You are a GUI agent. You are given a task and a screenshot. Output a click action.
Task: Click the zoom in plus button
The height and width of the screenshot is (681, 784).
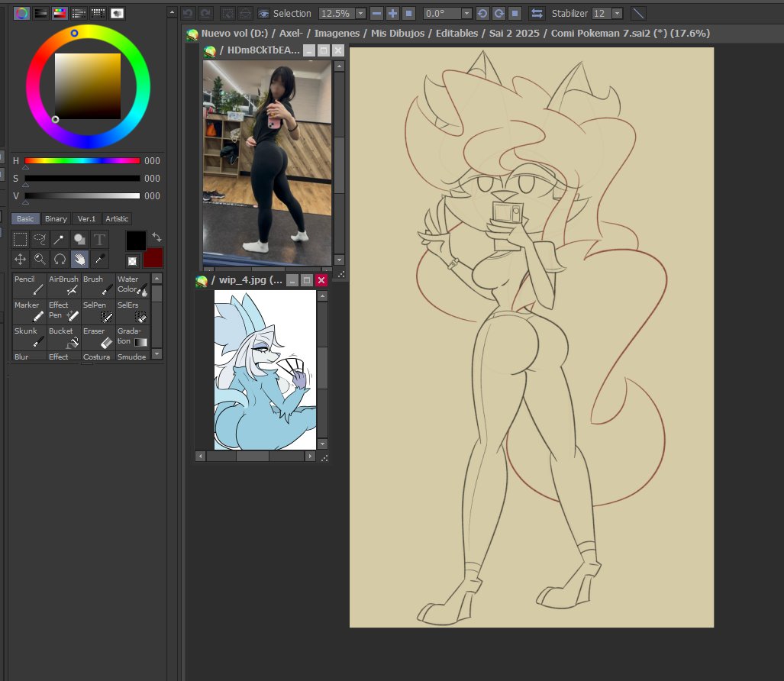tap(393, 14)
